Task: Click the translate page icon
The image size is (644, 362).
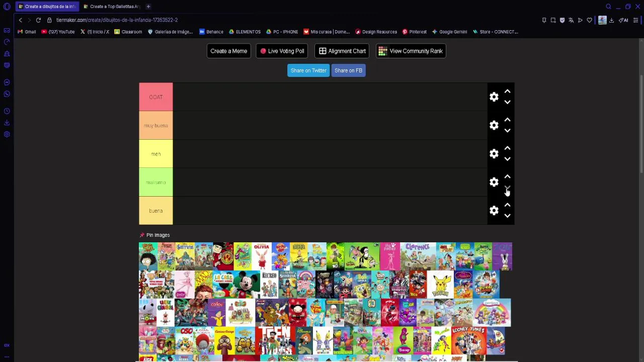Action: (571, 20)
